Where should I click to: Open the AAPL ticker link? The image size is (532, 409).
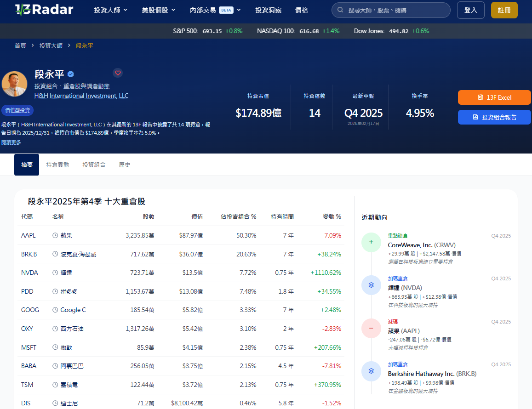(x=28, y=235)
